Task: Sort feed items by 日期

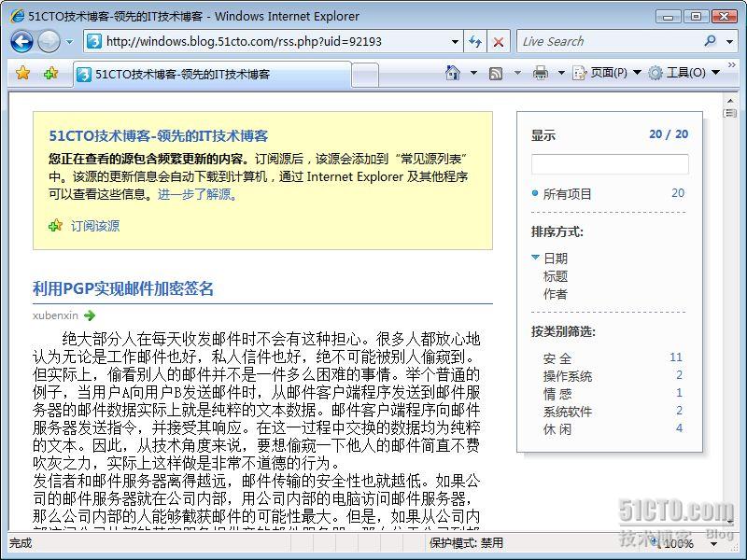Action: (556, 259)
